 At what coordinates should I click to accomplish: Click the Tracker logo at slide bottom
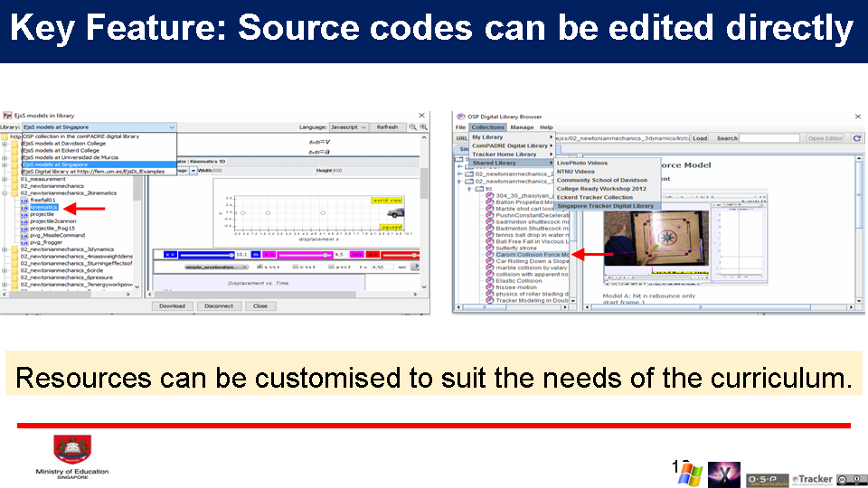tap(812, 479)
